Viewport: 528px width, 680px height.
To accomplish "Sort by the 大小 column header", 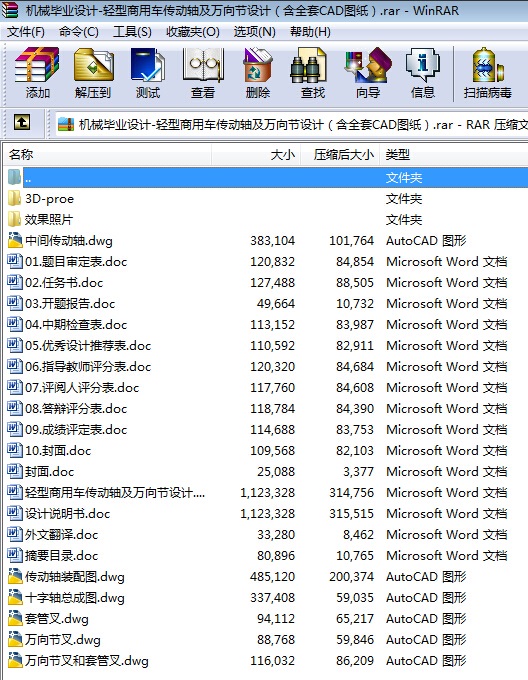I will tap(256, 154).
